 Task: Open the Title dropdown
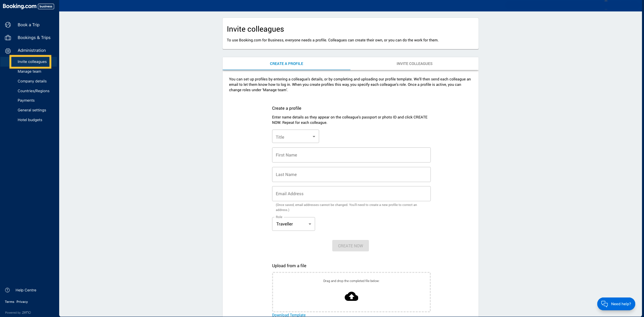[295, 136]
